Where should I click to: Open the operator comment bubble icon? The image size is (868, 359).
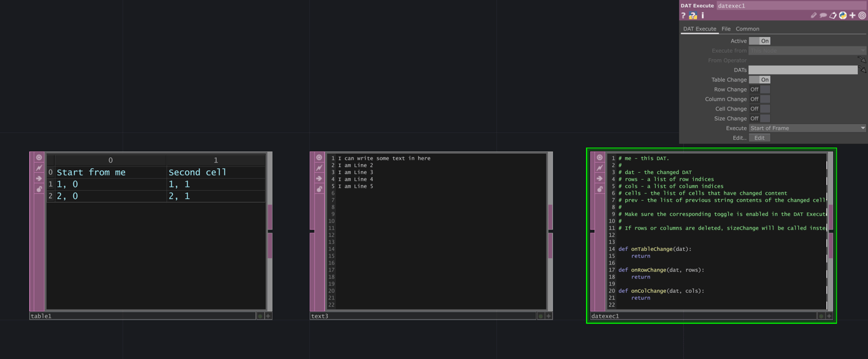tap(823, 15)
